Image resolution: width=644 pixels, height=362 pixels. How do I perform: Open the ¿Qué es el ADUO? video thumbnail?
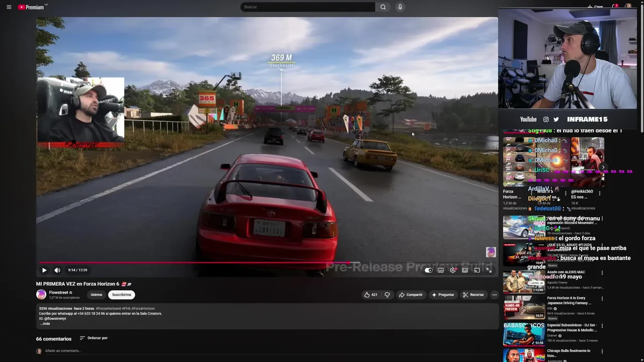coord(524,254)
